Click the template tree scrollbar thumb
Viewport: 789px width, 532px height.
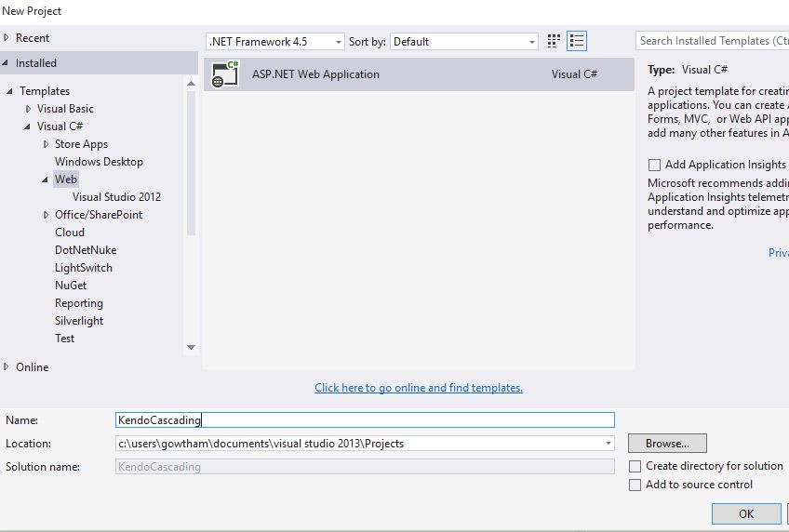(x=191, y=164)
